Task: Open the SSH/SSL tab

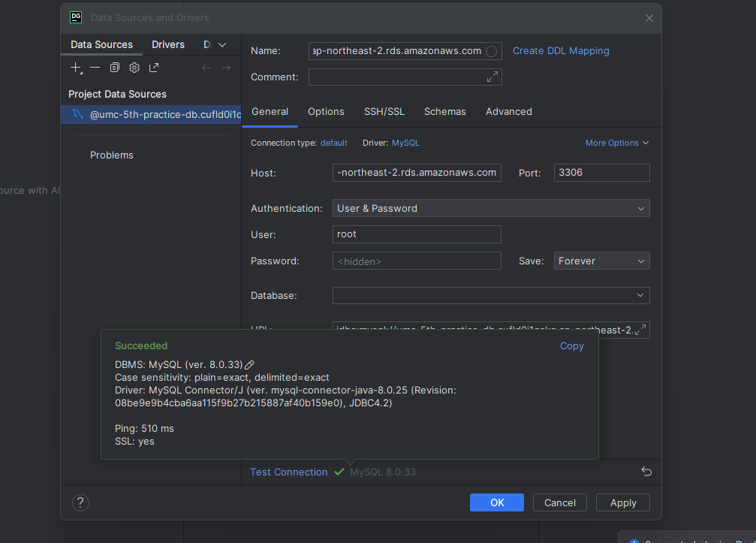Action: tap(384, 112)
